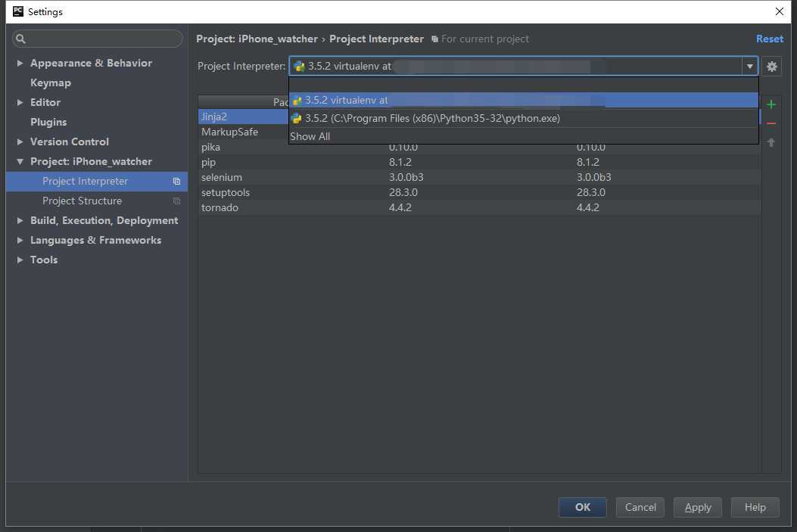The width and height of the screenshot is (797, 532).
Task: Select the MarkupSafe package row
Action: click(479, 132)
